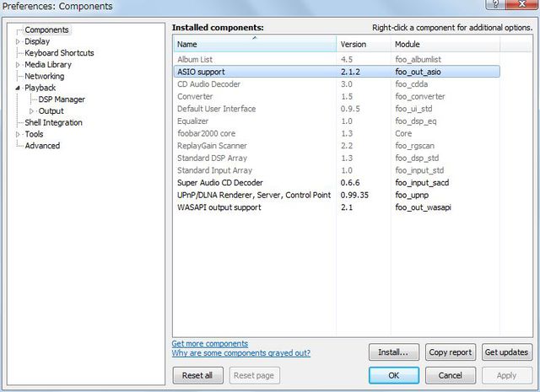Open Why are some components grayed out link
540x392 pixels.
pos(241,353)
